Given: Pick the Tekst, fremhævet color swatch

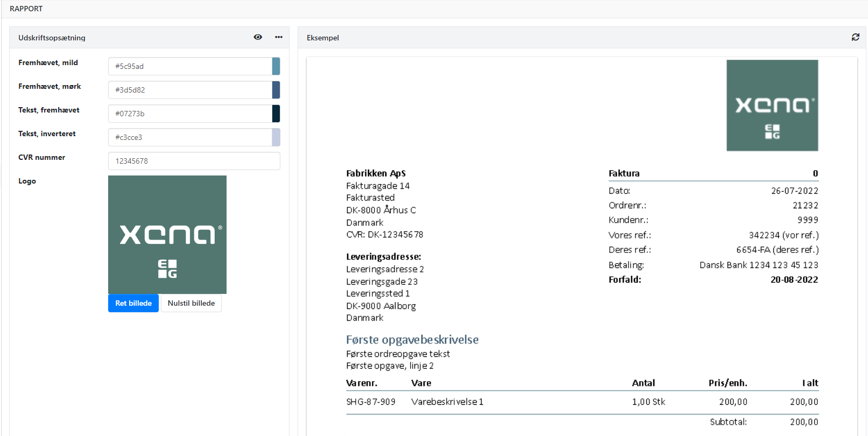Looking at the screenshot, I should [x=276, y=114].
